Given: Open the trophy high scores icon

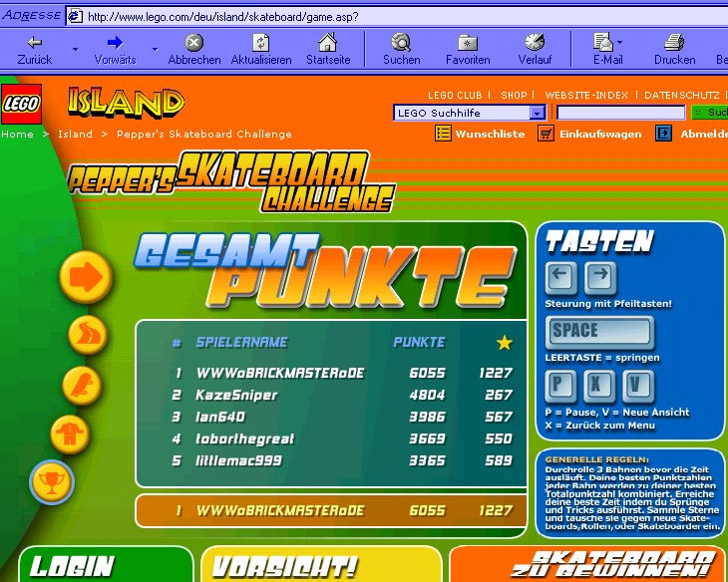Looking at the screenshot, I should click(x=52, y=482).
